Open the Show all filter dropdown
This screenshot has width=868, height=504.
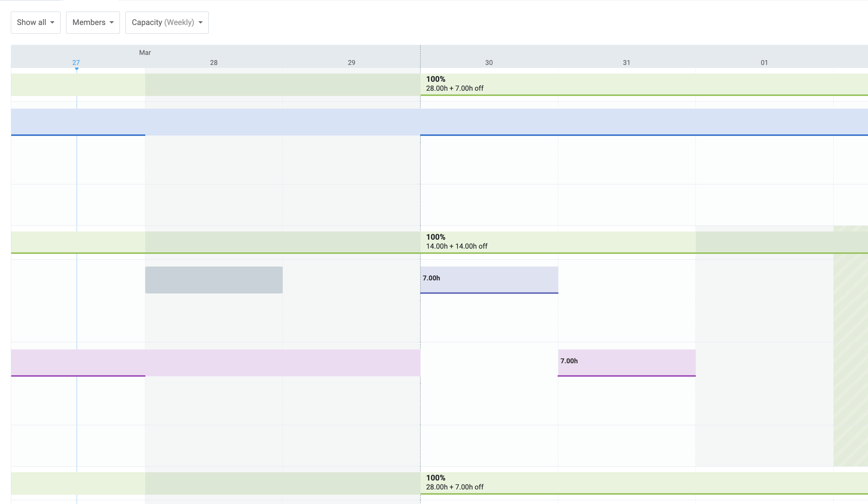coord(35,22)
